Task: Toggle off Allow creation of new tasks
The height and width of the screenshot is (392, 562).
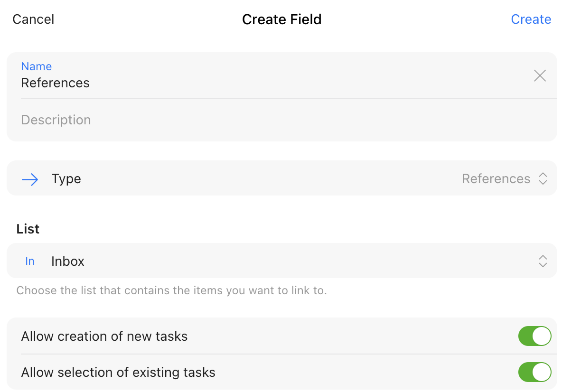Action: point(534,336)
